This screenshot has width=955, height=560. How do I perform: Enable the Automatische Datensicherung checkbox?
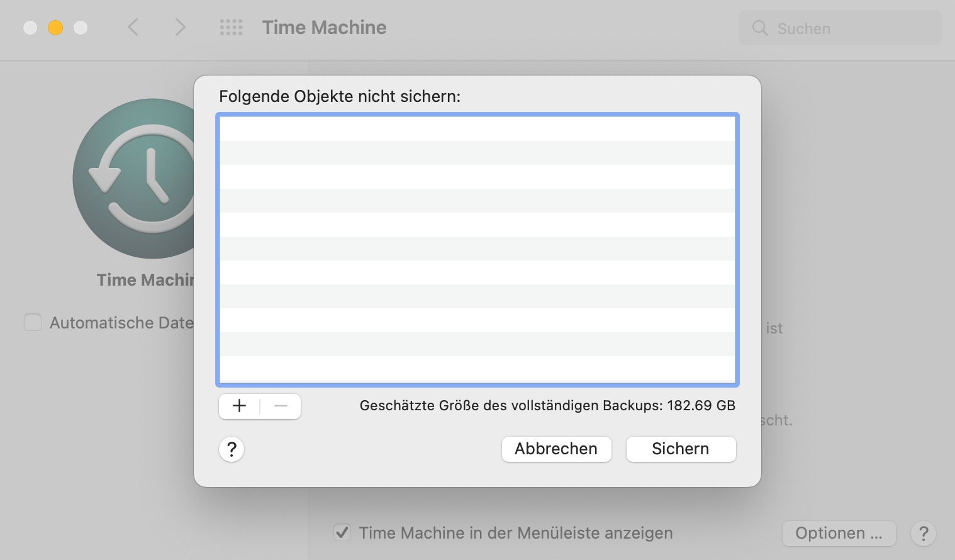tap(33, 323)
